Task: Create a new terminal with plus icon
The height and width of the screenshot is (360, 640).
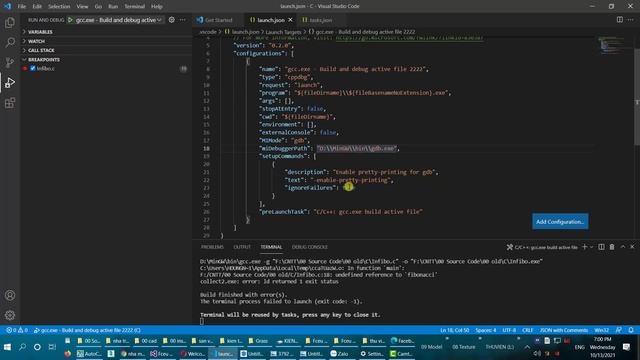Action: click(x=584, y=247)
